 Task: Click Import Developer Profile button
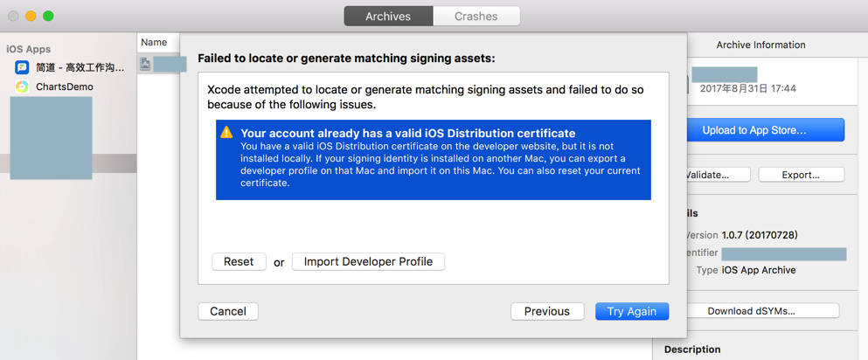coord(368,261)
